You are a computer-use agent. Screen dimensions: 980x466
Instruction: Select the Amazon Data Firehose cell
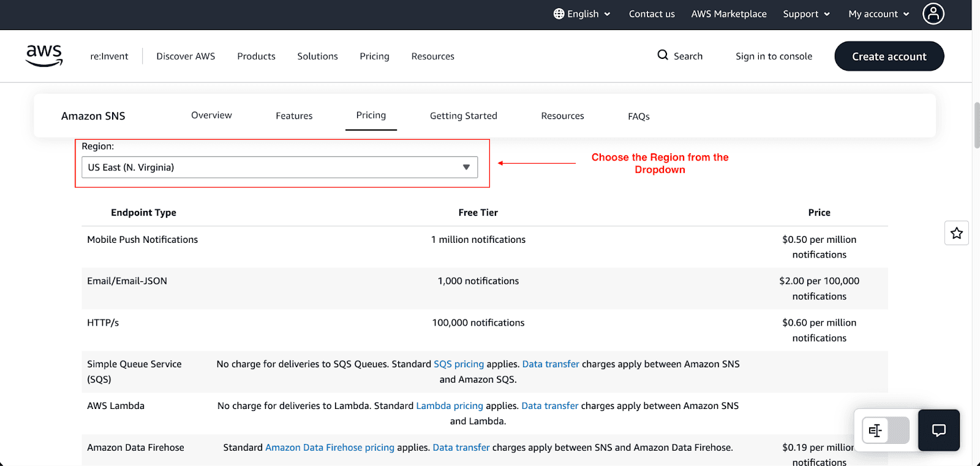click(135, 448)
